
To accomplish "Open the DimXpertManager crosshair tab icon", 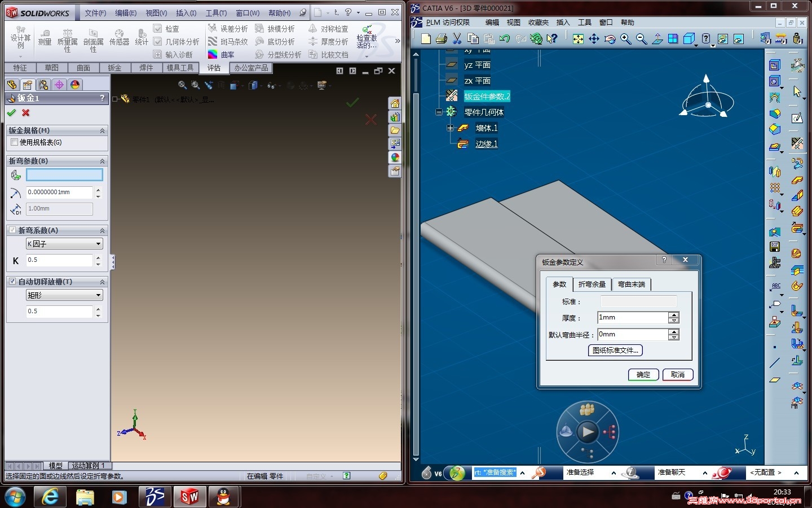I will tap(59, 85).
